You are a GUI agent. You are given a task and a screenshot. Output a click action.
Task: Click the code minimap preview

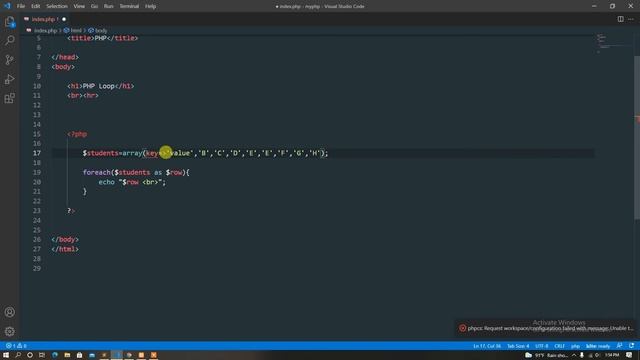tap(611, 45)
